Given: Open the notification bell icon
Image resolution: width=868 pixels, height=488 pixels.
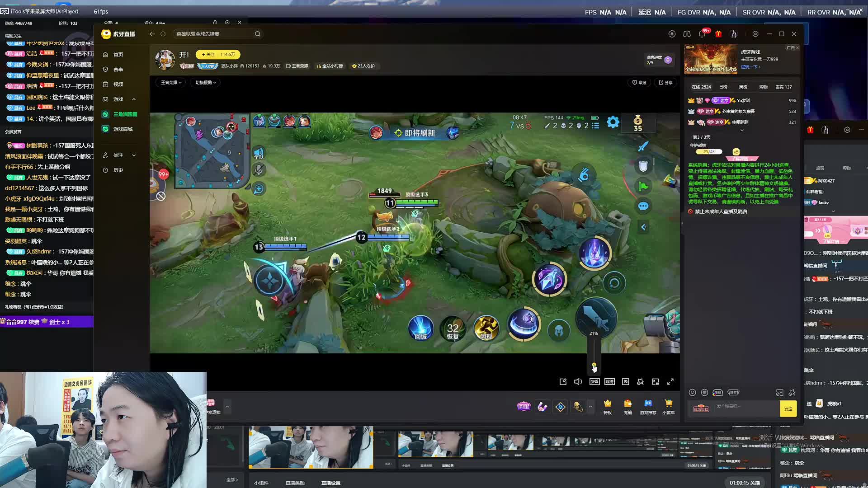Looking at the screenshot, I should coord(702,34).
